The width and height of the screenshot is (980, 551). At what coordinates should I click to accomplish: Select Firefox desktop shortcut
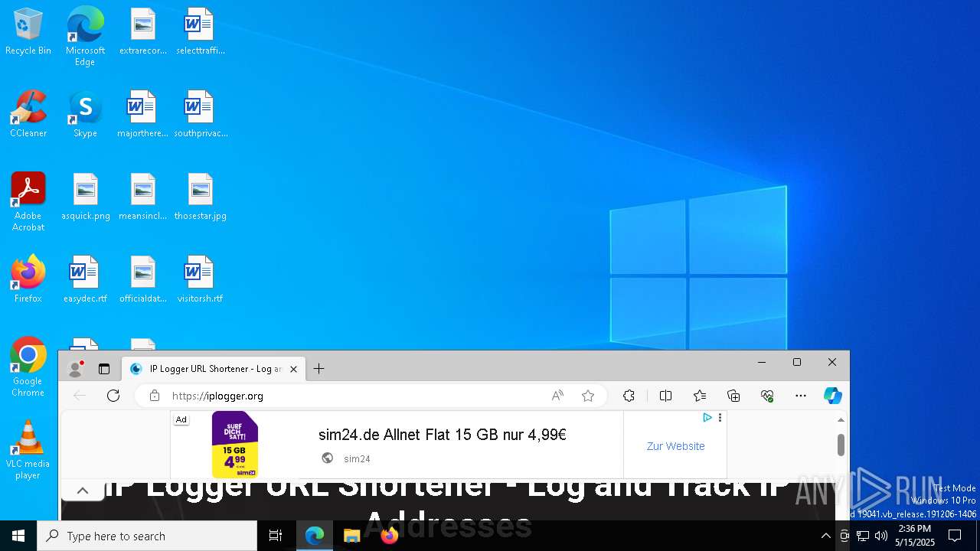[x=28, y=279]
